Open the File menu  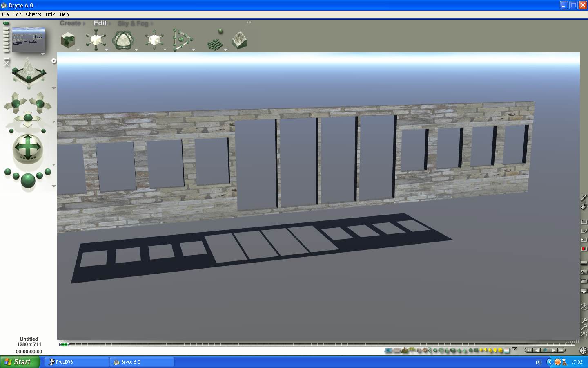5,14
